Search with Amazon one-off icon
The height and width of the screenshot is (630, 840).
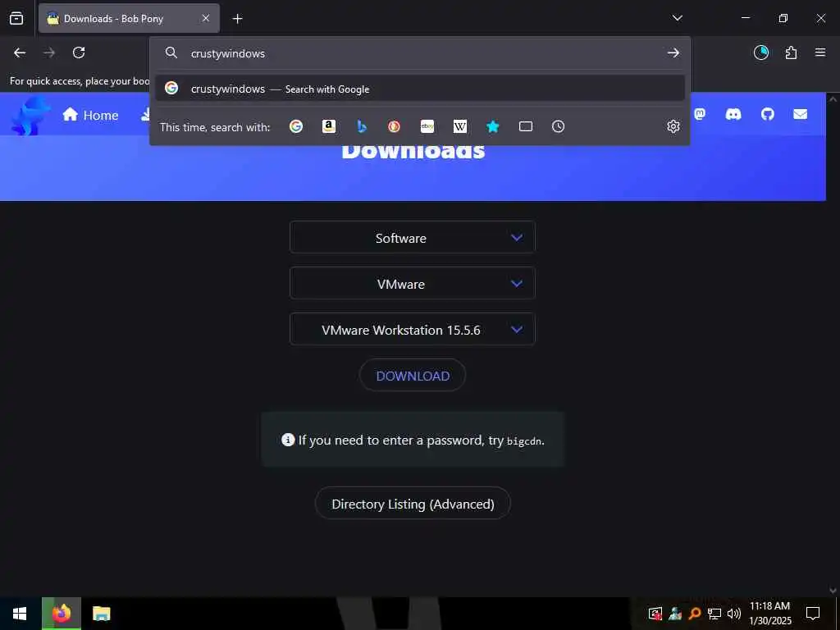tap(329, 126)
